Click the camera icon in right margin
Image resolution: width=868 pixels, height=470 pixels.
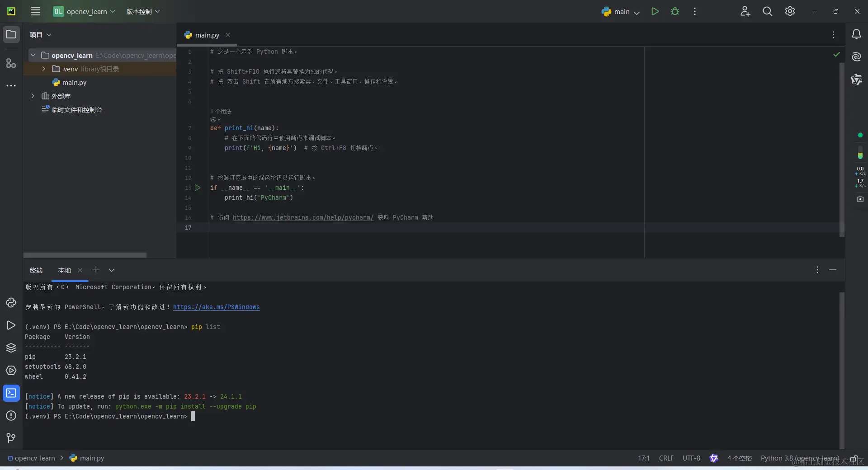point(860,199)
